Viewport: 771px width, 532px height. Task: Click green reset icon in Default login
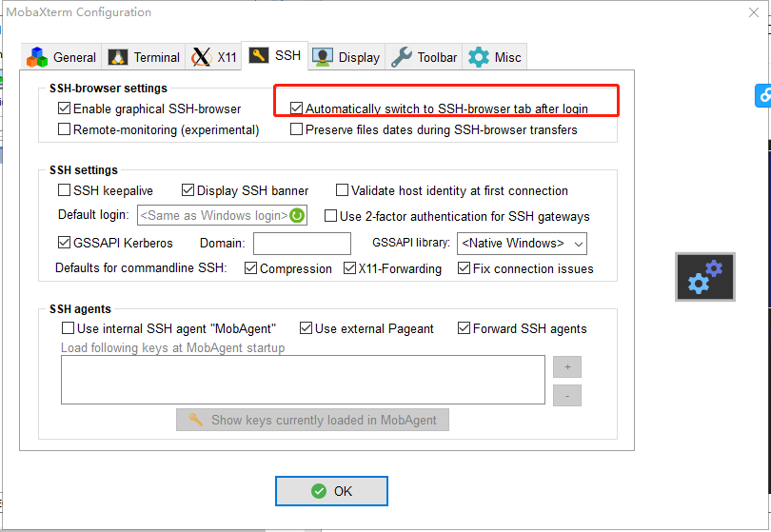pos(297,215)
